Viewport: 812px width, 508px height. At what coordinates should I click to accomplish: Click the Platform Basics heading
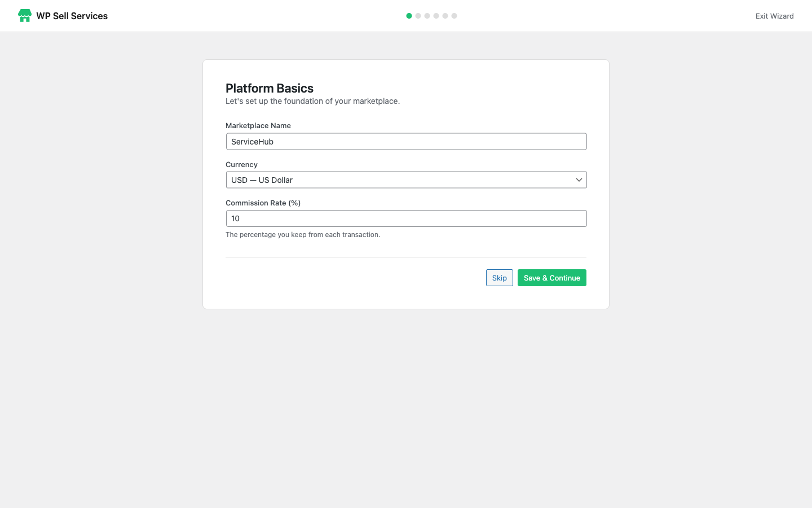pos(270,88)
